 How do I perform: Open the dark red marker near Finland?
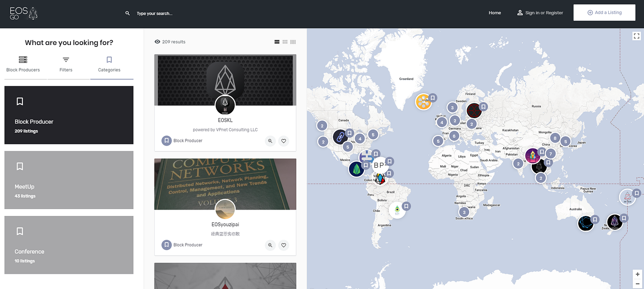pos(474,111)
